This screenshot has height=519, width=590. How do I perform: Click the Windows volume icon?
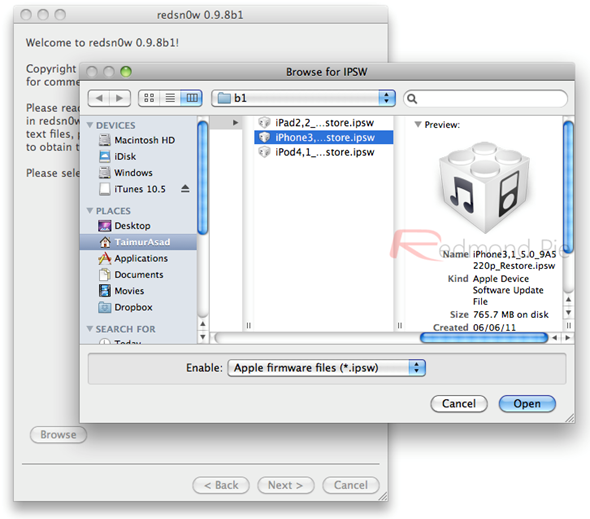click(x=104, y=173)
